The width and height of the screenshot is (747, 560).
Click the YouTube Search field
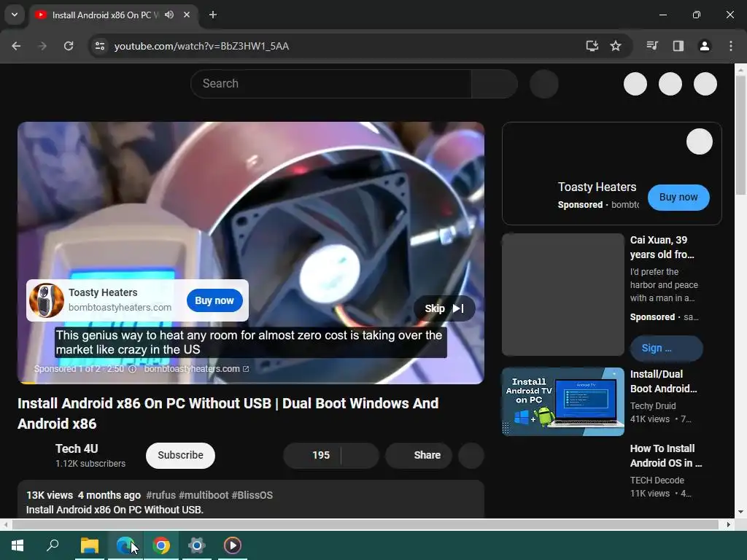click(331, 84)
